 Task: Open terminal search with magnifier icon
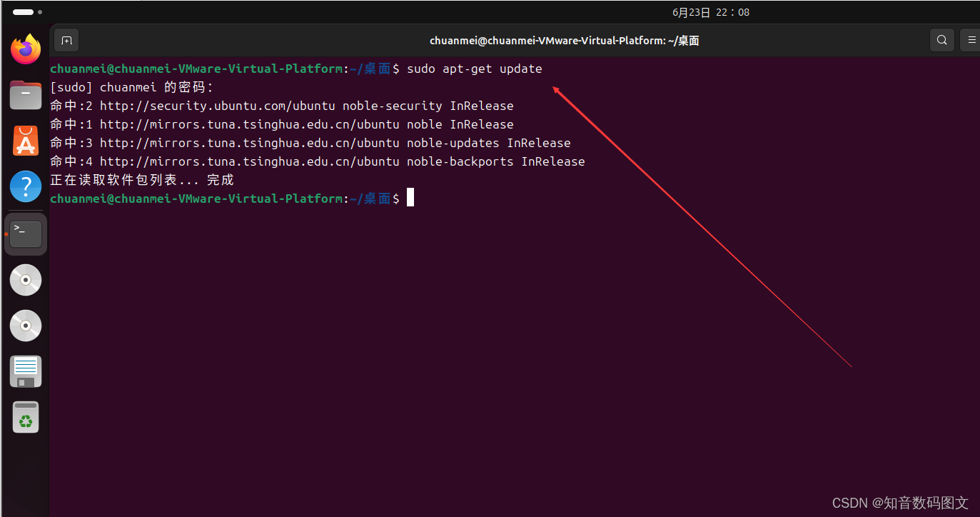(x=941, y=40)
